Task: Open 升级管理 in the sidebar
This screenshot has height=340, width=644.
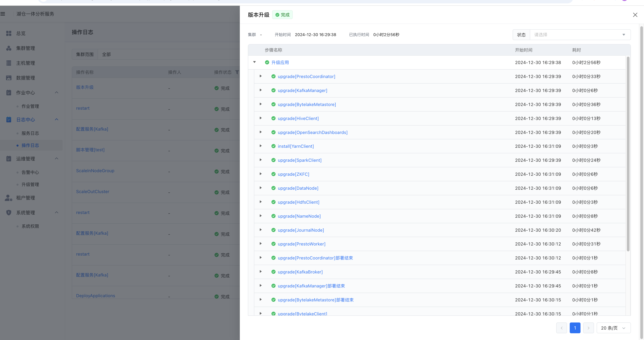Action: [30, 184]
